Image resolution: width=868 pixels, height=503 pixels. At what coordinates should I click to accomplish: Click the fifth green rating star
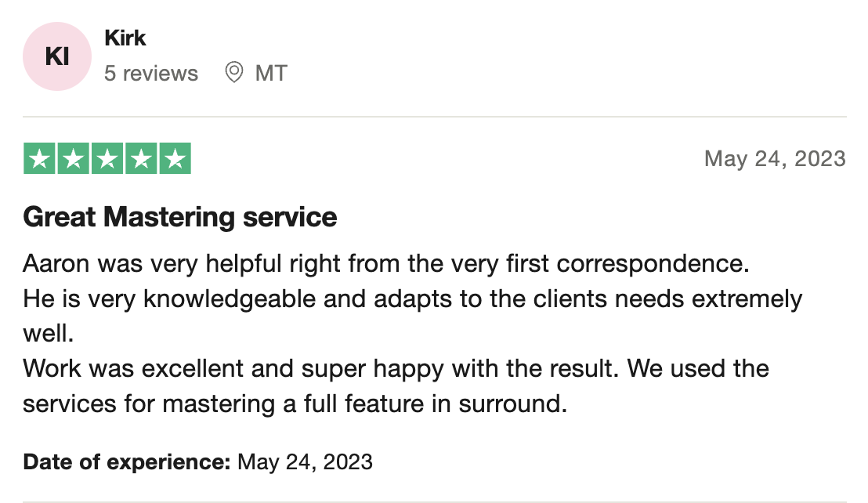pyautogui.click(x=175, y=159)
